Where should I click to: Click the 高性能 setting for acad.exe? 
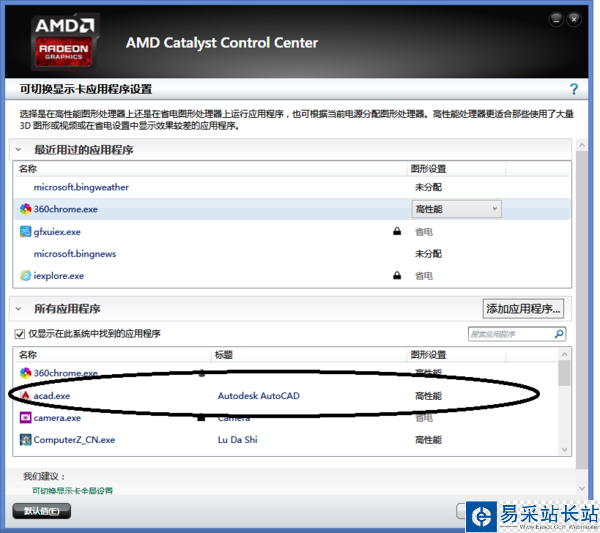coord(428,396)
